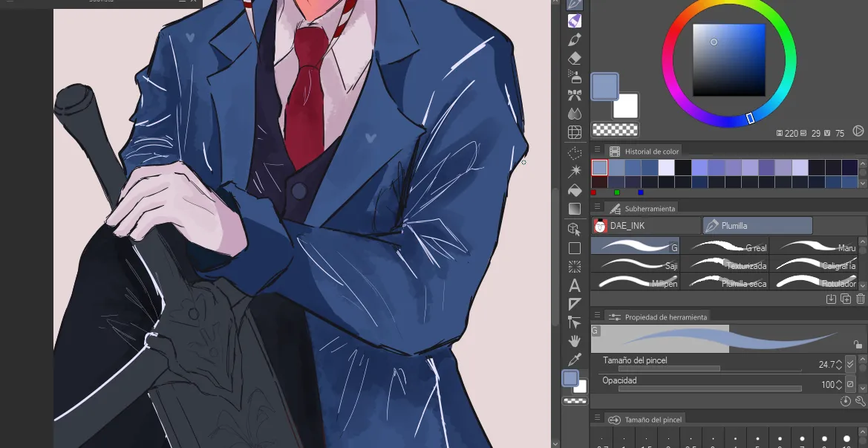Image resolution: width=868 pixels, height=448 pixels.
Task: Open the brush size panel menu at the bottom
Action: click(x=597, y=418)
